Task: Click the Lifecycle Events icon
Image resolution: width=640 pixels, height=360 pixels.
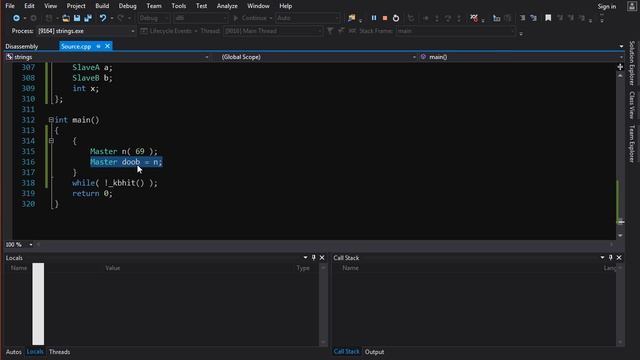Action: [x=144, y=31]
